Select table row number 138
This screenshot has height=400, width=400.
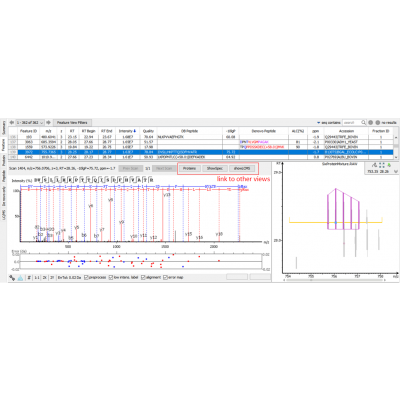pyautogui.click(x=201, y=147)
